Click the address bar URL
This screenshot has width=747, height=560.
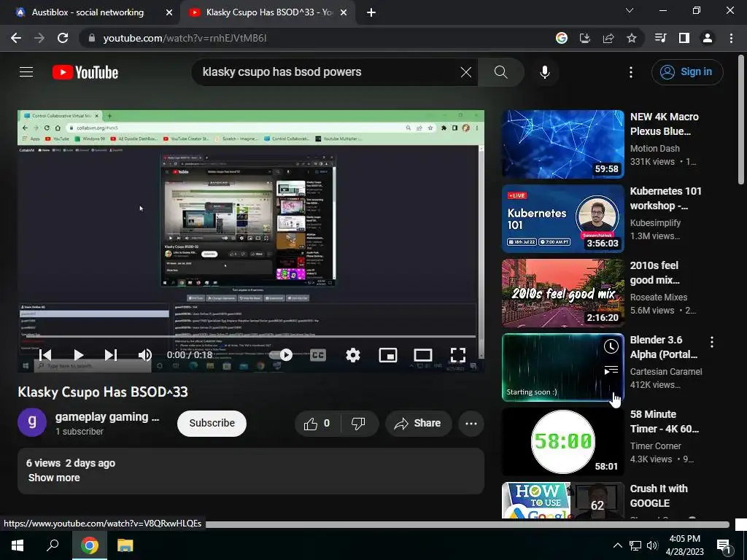click(185, 38)
